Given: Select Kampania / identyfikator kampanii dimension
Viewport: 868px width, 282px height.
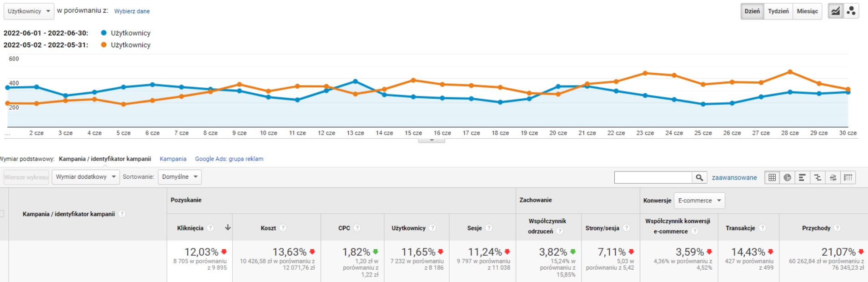Looking at the screenshot, I should (105, 159).
